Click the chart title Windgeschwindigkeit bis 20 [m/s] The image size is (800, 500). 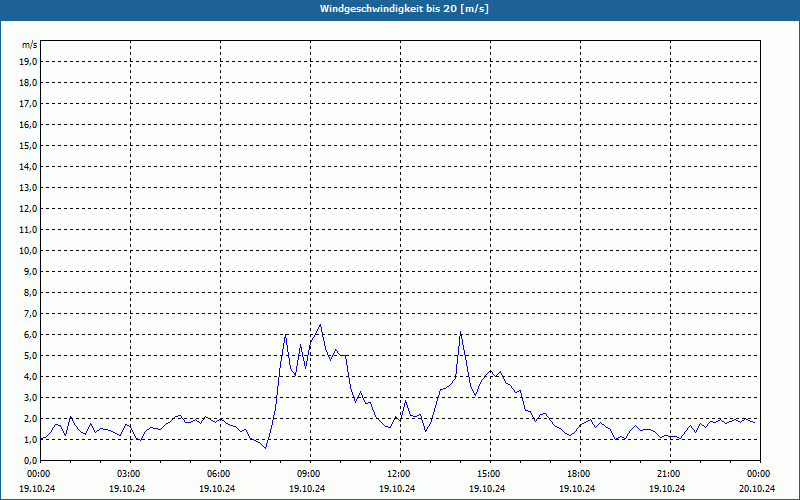(404, 9)
